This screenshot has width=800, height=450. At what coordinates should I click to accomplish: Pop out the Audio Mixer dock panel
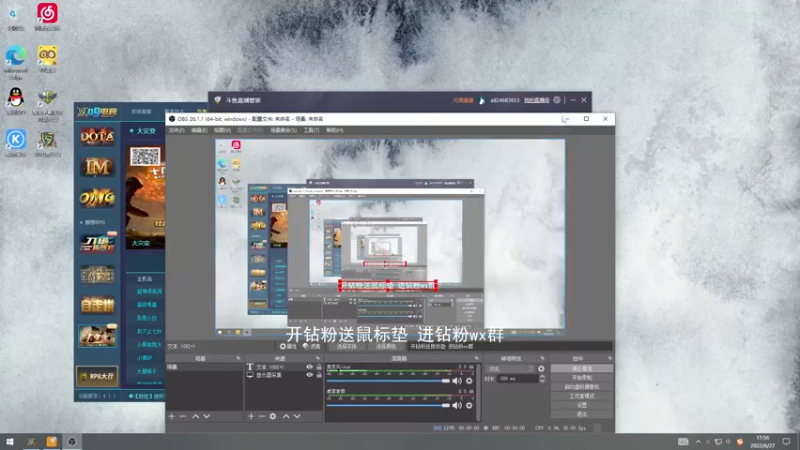click(477, 358)
